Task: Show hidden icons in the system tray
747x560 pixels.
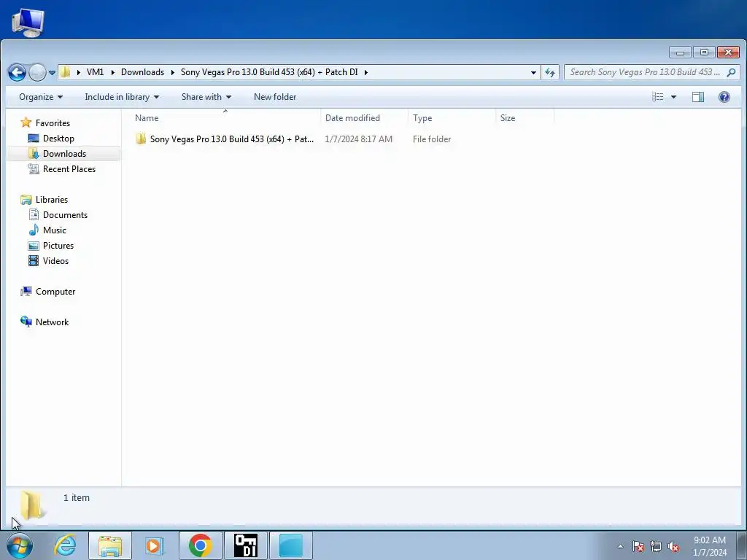Action: click(620, 546)
